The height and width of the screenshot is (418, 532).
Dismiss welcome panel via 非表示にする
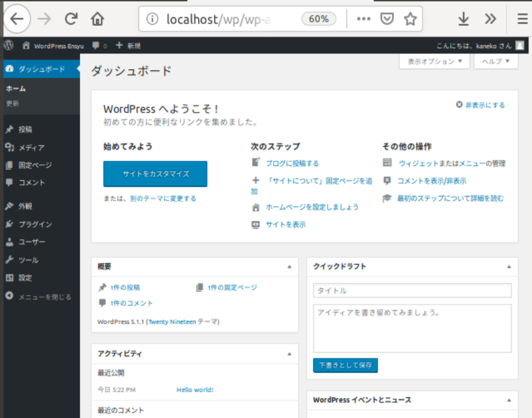coord(480,105)
